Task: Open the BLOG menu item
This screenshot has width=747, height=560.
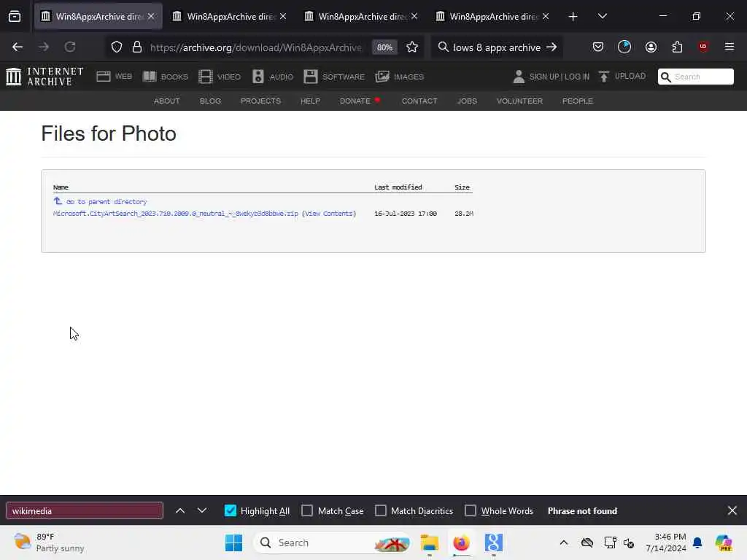Action: tap(210, 101)
